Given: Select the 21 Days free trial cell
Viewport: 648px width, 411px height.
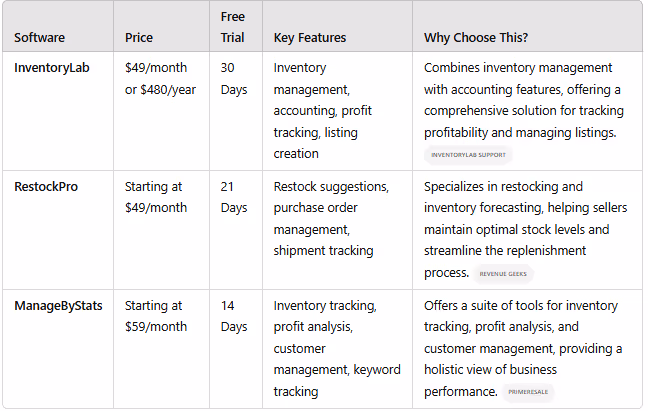Looking at the screenshot, I should point(233,197).
